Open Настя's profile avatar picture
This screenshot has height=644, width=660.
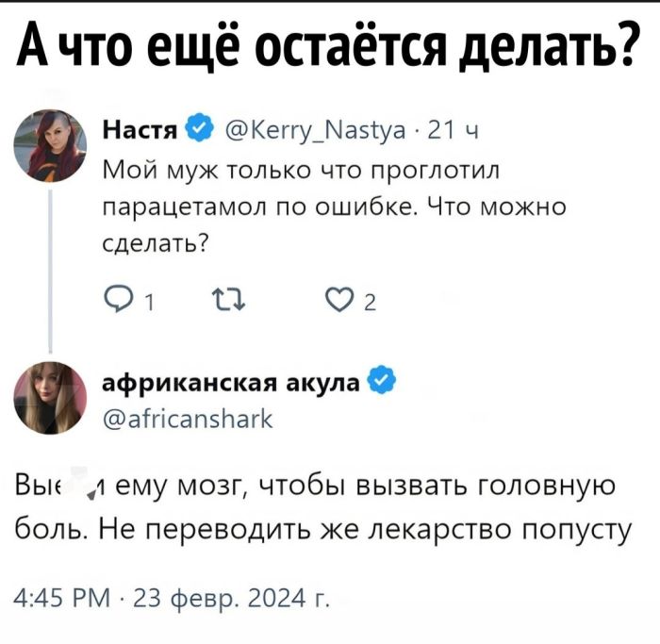[52, 143]
